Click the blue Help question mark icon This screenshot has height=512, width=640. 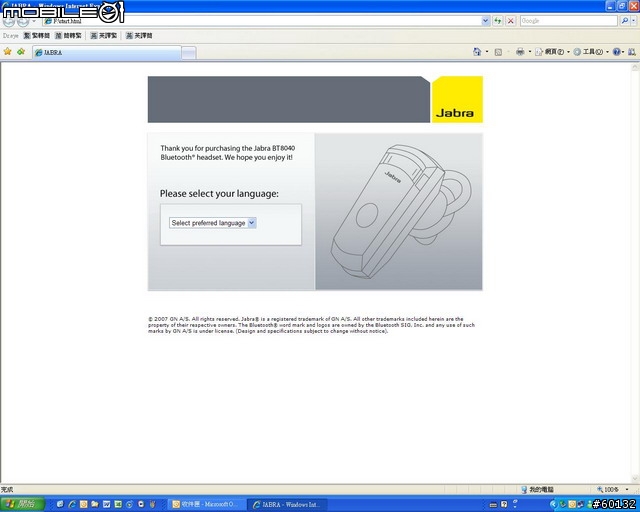pos(616,52)
